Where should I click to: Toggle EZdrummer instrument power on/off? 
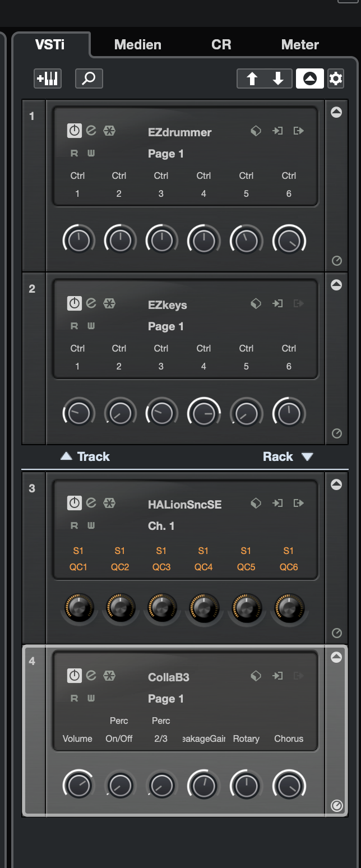[x=74, y=131]
